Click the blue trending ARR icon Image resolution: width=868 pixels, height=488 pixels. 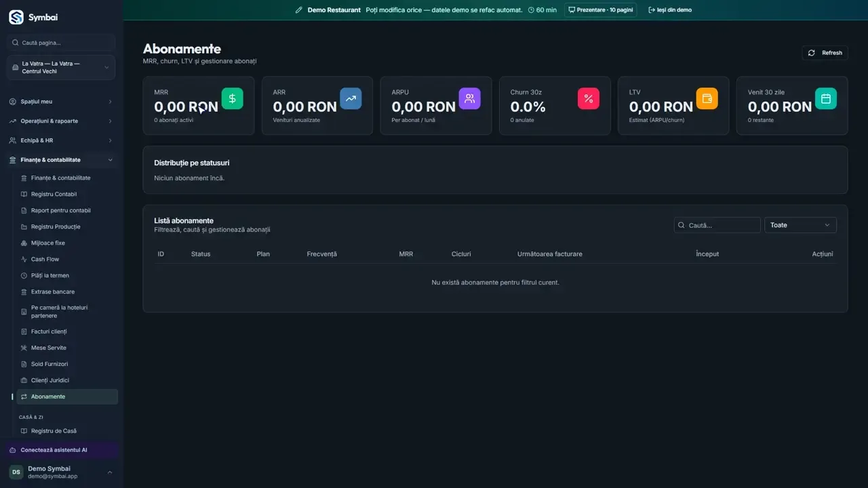[351, 98]
